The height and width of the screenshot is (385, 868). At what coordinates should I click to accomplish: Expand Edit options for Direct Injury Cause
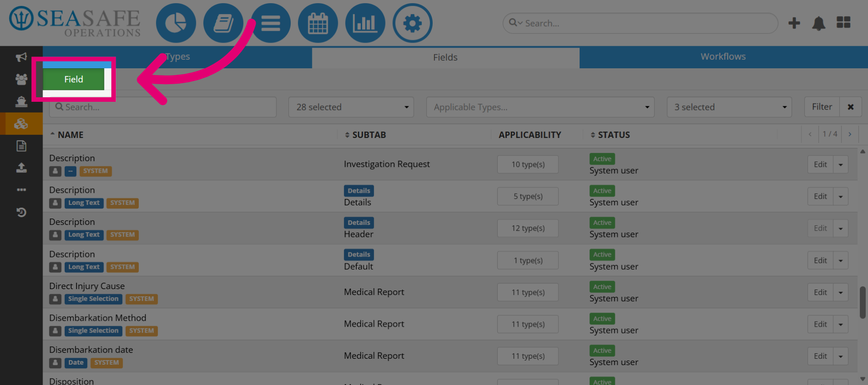point(841,293)
